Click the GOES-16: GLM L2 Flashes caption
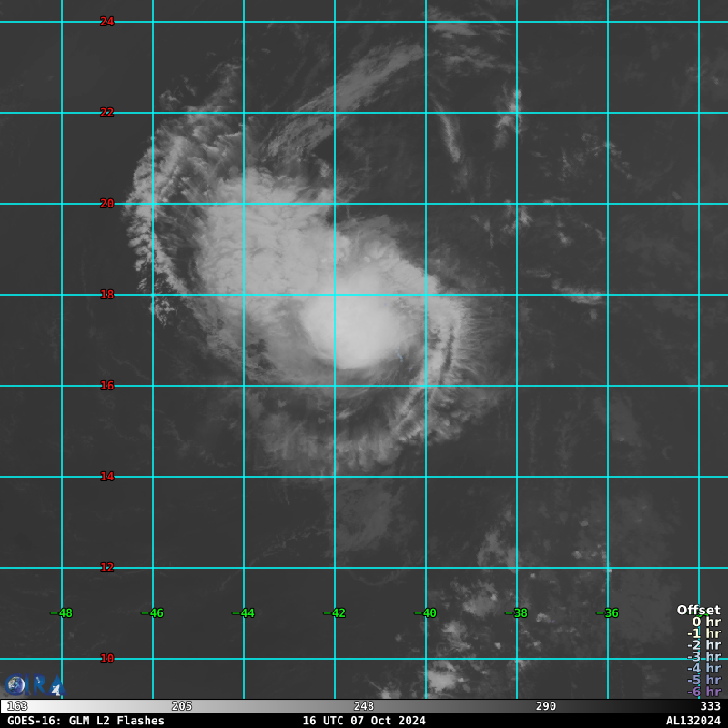 [x=86, y=721]
